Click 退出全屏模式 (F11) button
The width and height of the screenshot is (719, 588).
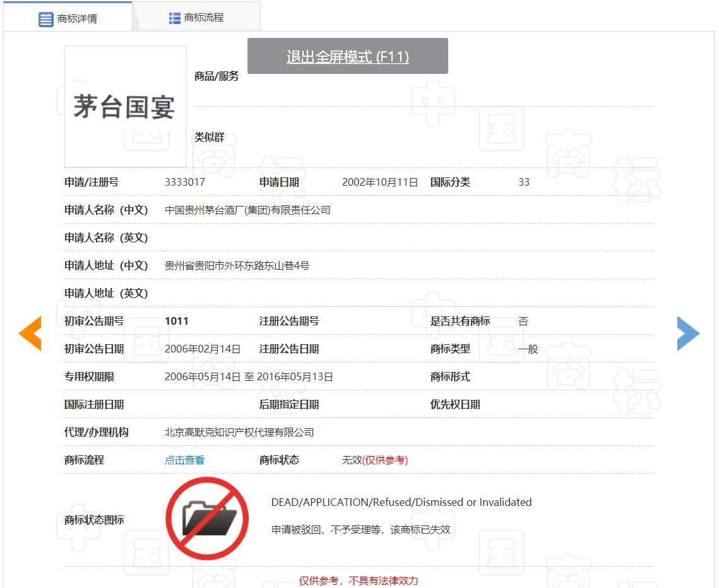coord(348,56)
